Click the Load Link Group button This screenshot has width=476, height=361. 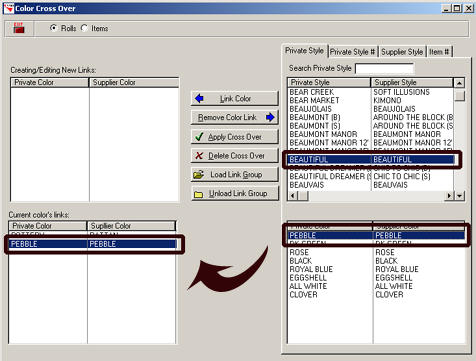click(235, 174)
